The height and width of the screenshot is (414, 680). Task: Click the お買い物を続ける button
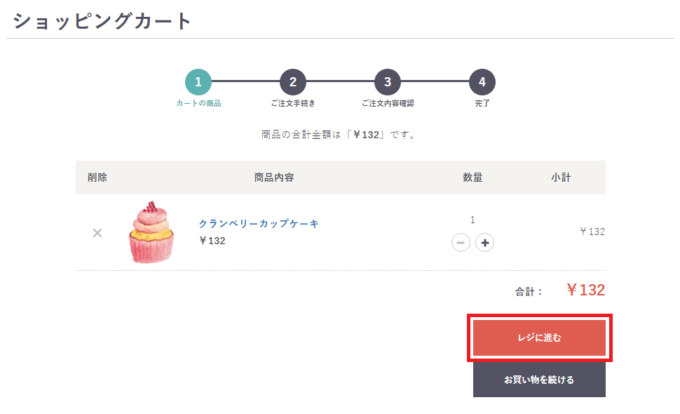click(539, 380)
